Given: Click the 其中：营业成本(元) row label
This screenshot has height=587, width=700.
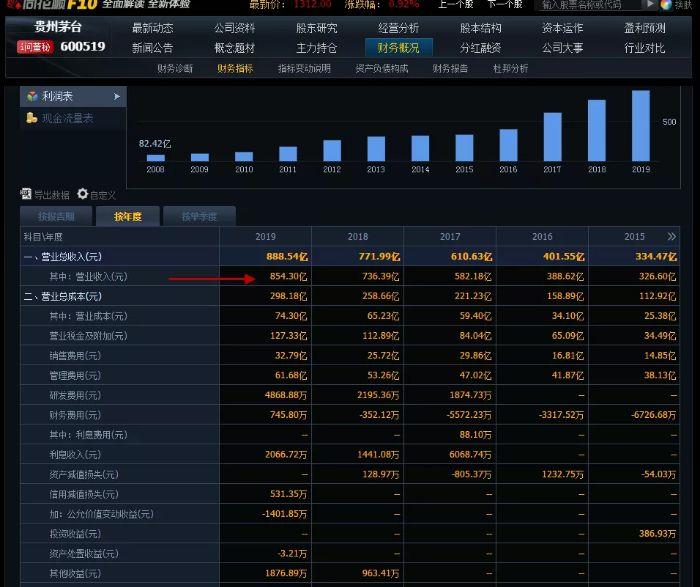Looking at the screenshot, I should point(88,316).
